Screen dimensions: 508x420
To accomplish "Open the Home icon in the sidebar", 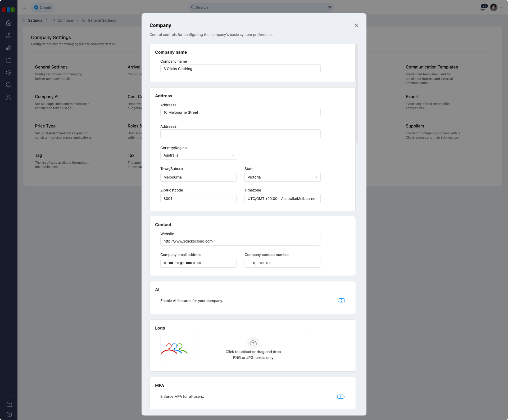I will (x=9, y=23).
